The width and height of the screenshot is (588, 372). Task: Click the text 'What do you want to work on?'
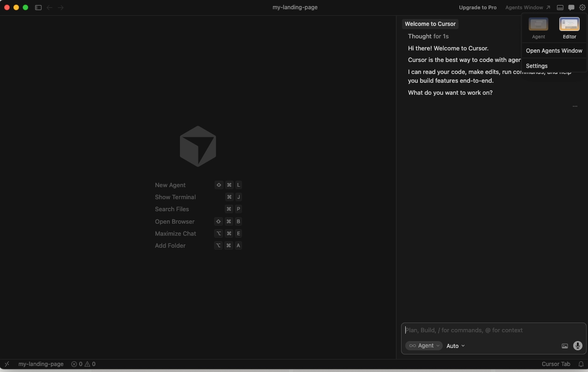pyautogui.click(x=450, y=92)
